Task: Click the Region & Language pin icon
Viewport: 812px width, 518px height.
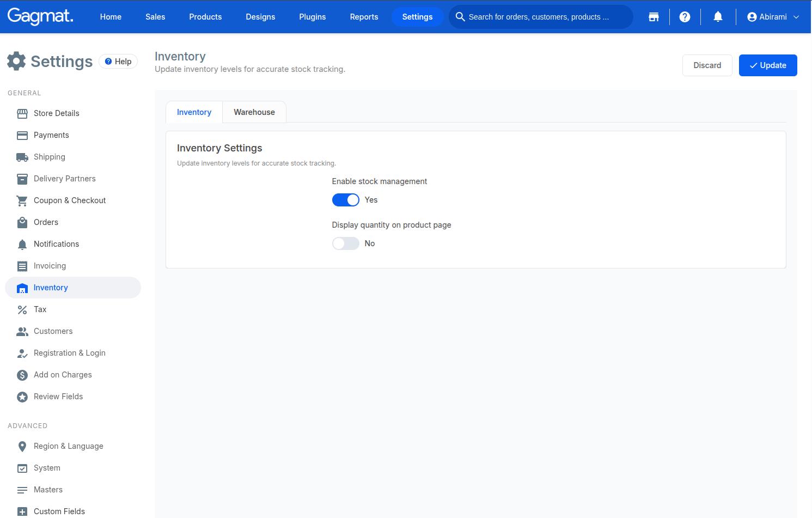Action: click(x=22, y=446)
